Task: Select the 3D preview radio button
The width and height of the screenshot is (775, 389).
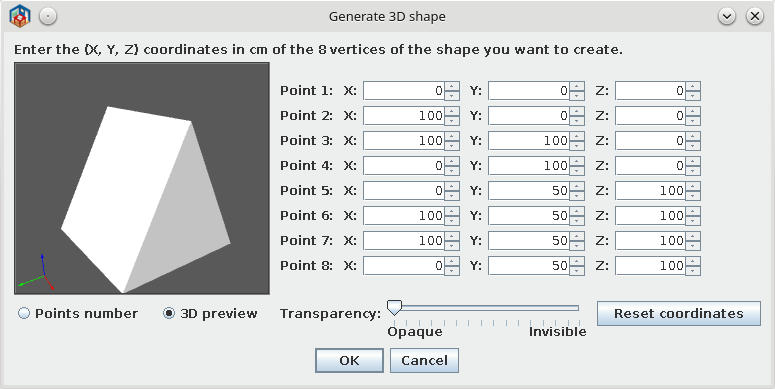Action: click(x=169, y=313)
